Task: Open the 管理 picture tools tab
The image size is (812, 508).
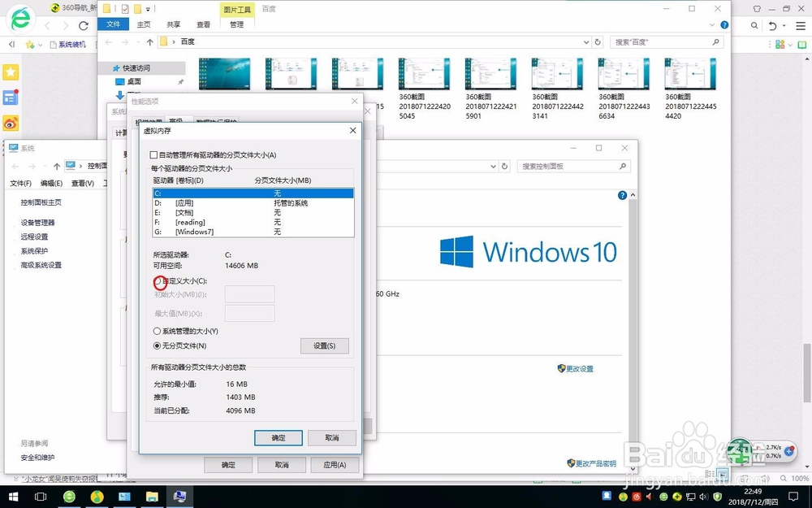Action: coord(236,24)
